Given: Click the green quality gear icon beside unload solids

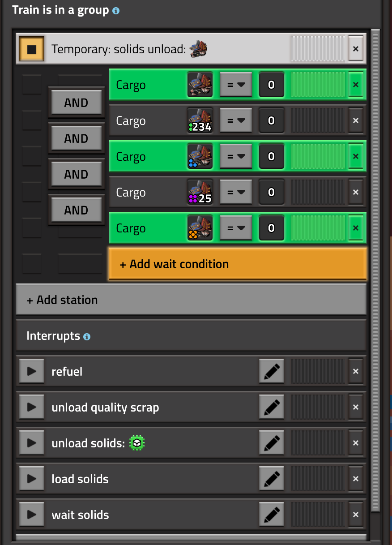Looking at the screenshot, I should click(x=136, y=442).
